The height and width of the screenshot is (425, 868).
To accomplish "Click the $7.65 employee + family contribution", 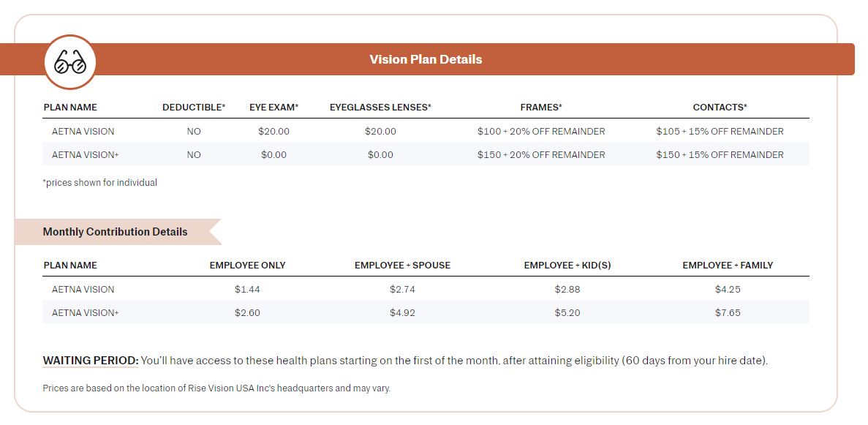I will tap(728, 313).
